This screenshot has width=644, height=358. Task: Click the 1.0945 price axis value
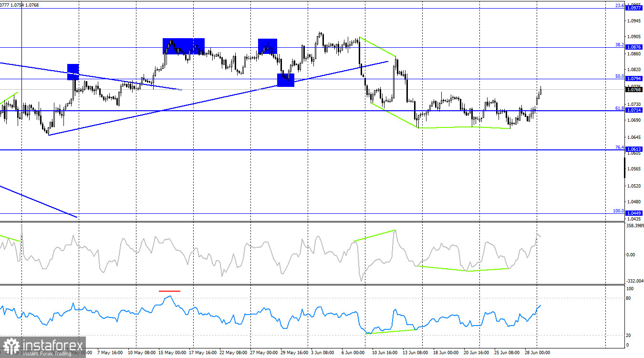tap(634, 21)
